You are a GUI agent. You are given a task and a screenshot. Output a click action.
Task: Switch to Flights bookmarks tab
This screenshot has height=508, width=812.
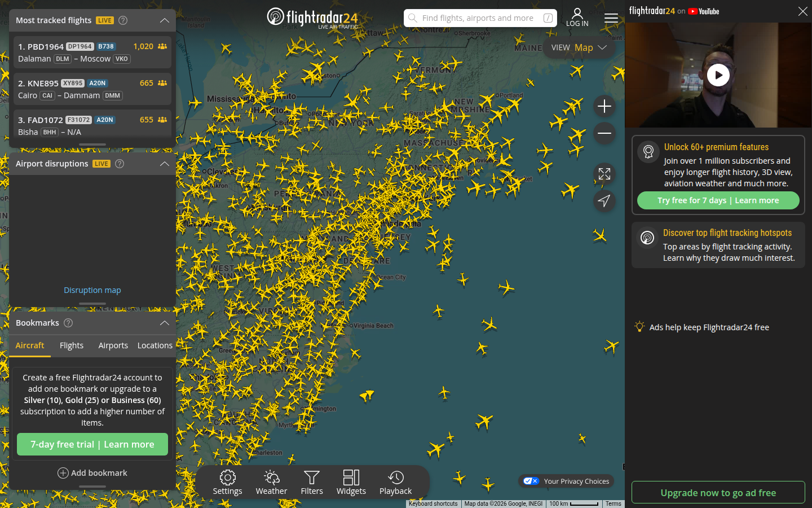click(72, 345)
